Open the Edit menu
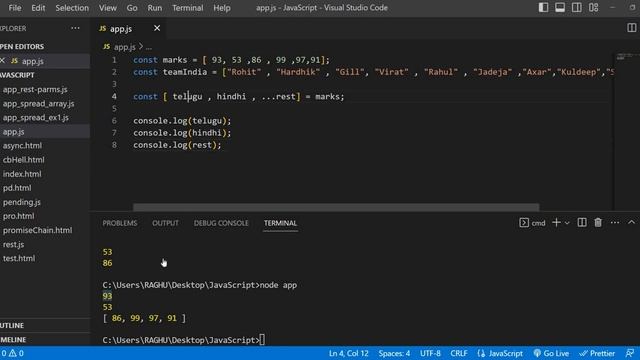 tap(38, 8)
